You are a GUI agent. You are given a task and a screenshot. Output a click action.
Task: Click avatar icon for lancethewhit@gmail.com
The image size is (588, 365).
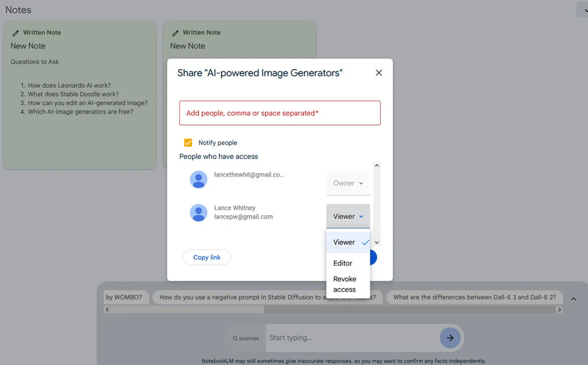click(198, 180)
